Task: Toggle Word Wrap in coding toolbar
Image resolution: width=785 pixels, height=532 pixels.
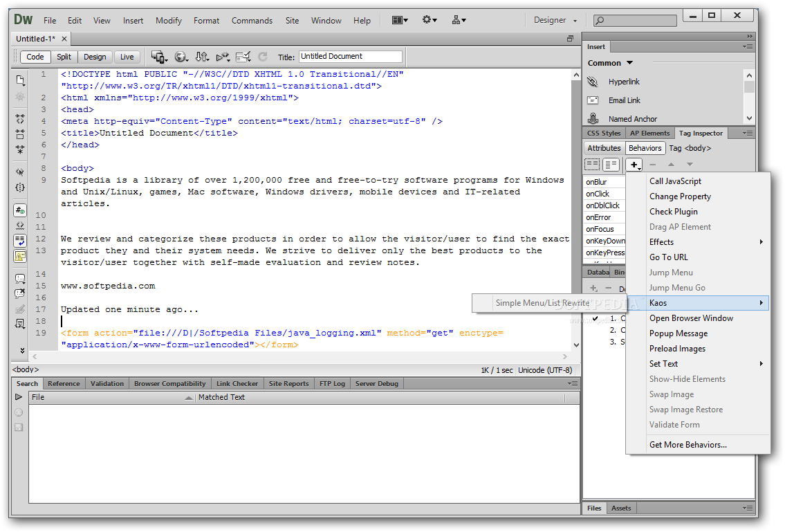Action: tap(20, 241)
